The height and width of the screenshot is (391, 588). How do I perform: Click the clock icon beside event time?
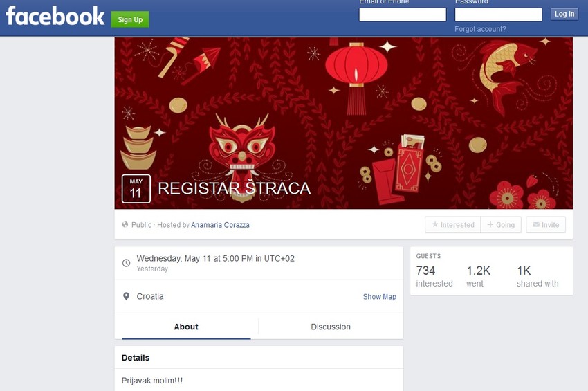tap(127, 263)
